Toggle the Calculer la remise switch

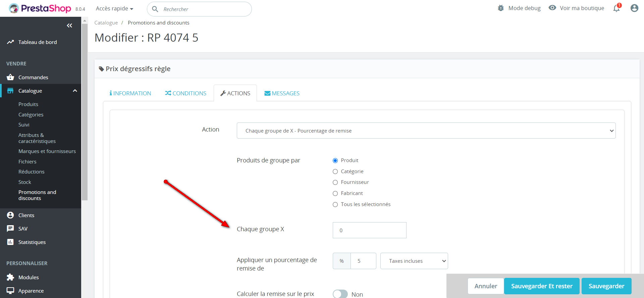tap(340, 294)
